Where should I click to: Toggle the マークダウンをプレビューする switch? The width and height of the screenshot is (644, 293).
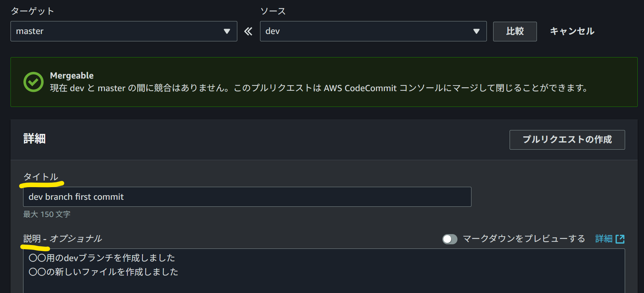pyautogui.click(x=450, y=239)
